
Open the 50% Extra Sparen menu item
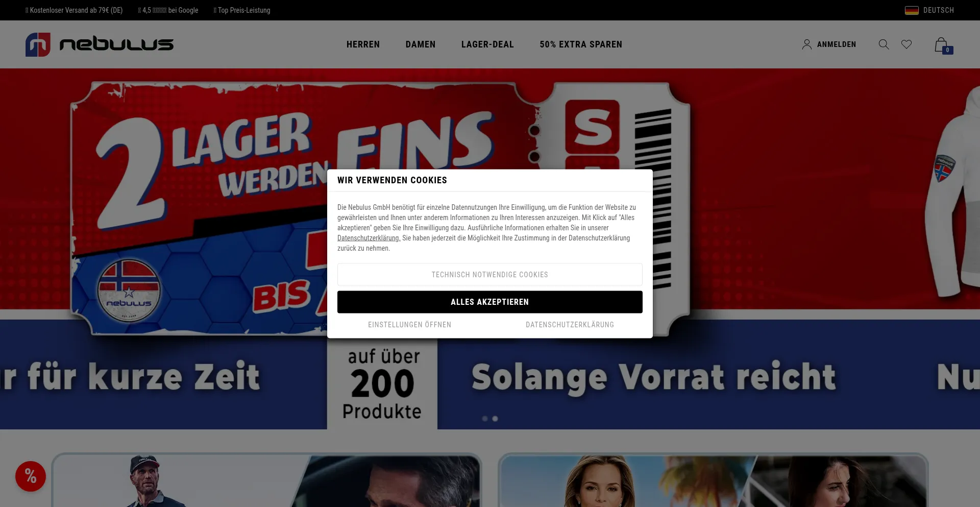581,44
